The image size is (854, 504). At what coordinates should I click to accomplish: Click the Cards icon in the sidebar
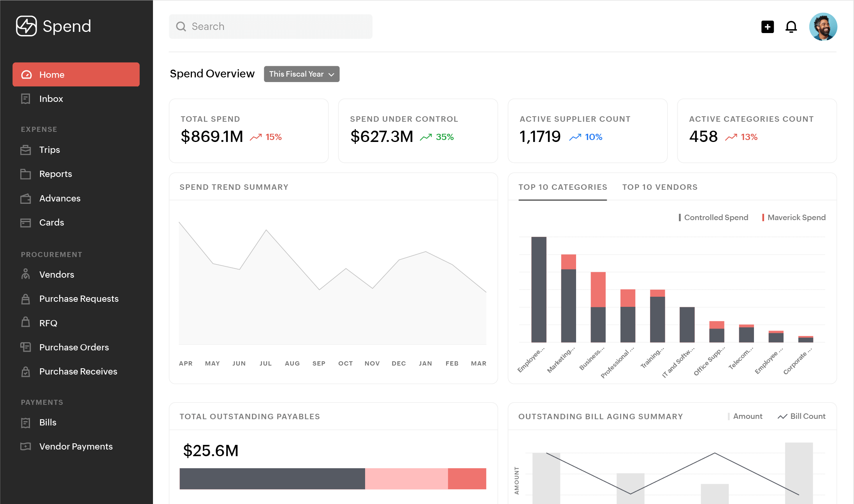[x=26, y=222]
